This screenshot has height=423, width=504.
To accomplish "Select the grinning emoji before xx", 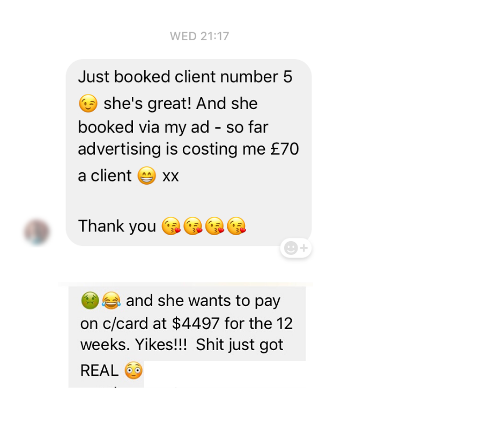I will coord(147,176).
